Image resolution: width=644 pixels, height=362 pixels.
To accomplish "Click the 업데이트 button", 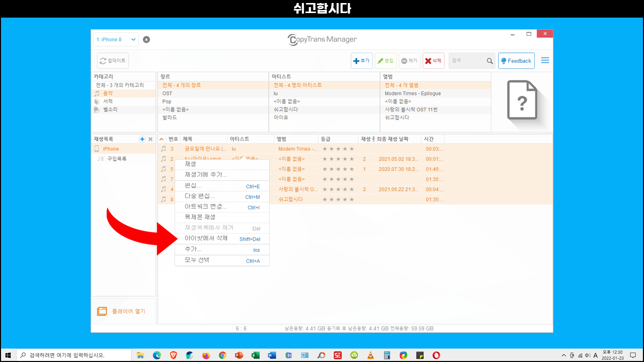I will tap(113, 61).
